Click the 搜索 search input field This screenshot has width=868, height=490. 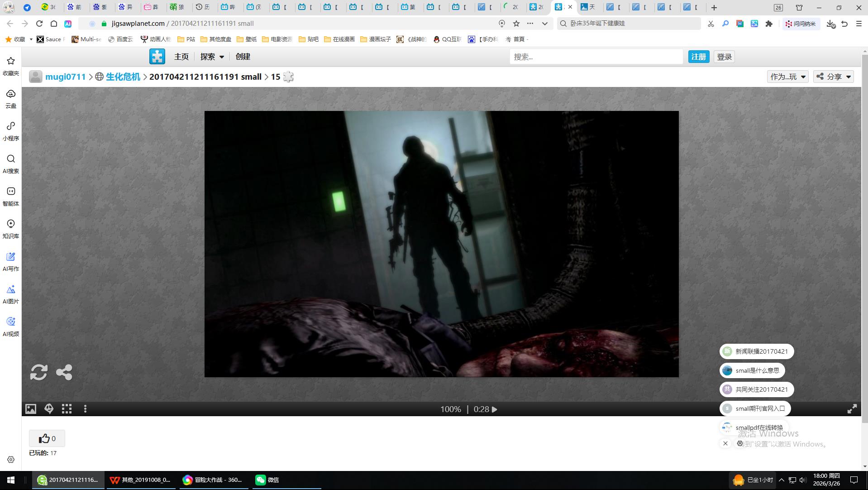pyautogui.click(x=596, y=57)
